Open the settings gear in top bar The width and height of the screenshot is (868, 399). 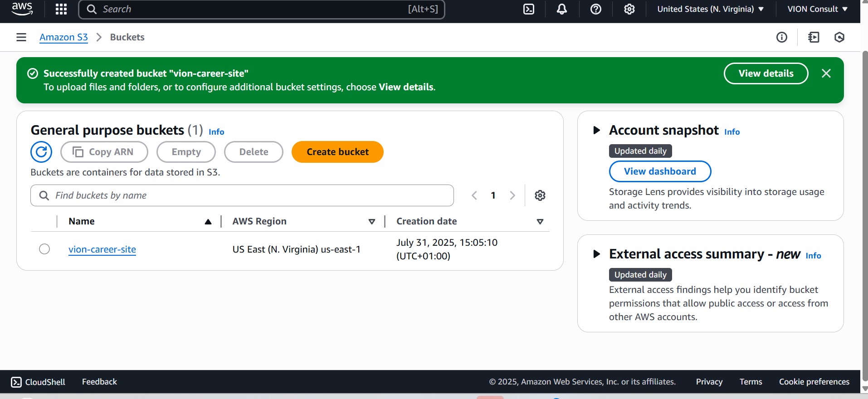click(x=629, y=9)
